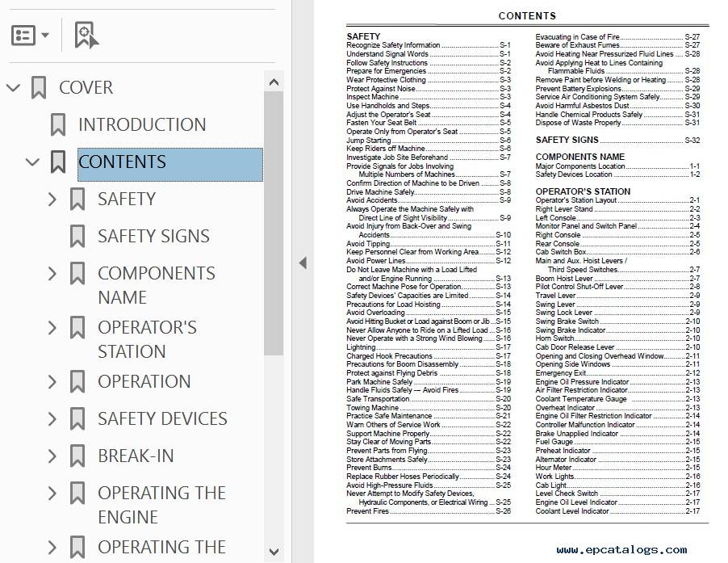
Task: Open the options menu dropdown arrow
Action: point(45,36)
